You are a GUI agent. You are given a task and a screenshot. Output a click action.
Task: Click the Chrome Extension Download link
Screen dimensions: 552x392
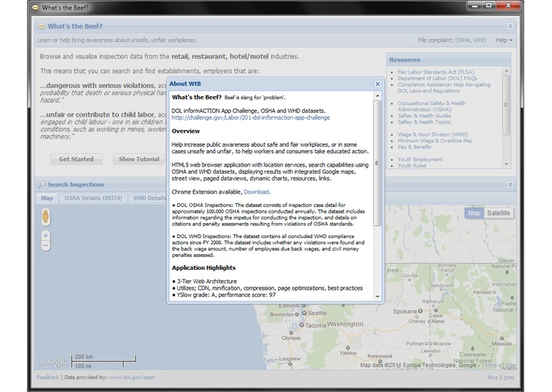click(256, 192)
